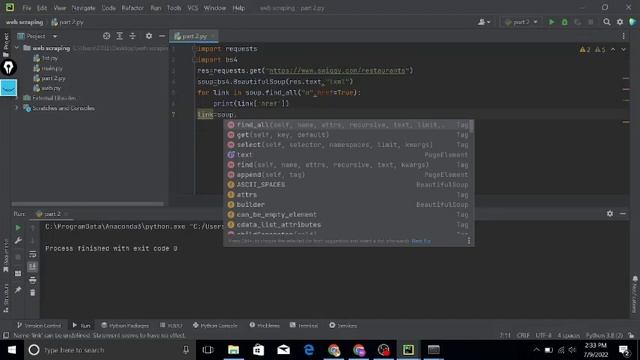
Task: Switch to the part 2.py editor tab
Action: click(x=194, y=36)
